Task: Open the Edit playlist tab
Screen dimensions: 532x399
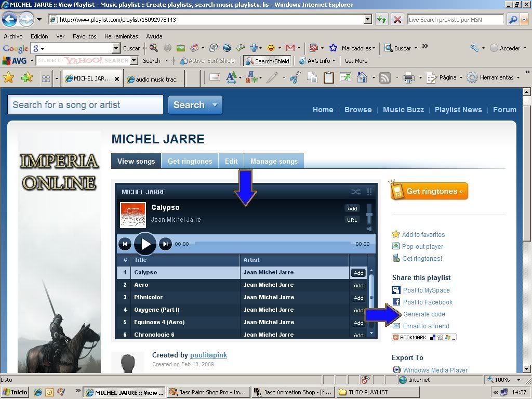Action: pos(231,161)
